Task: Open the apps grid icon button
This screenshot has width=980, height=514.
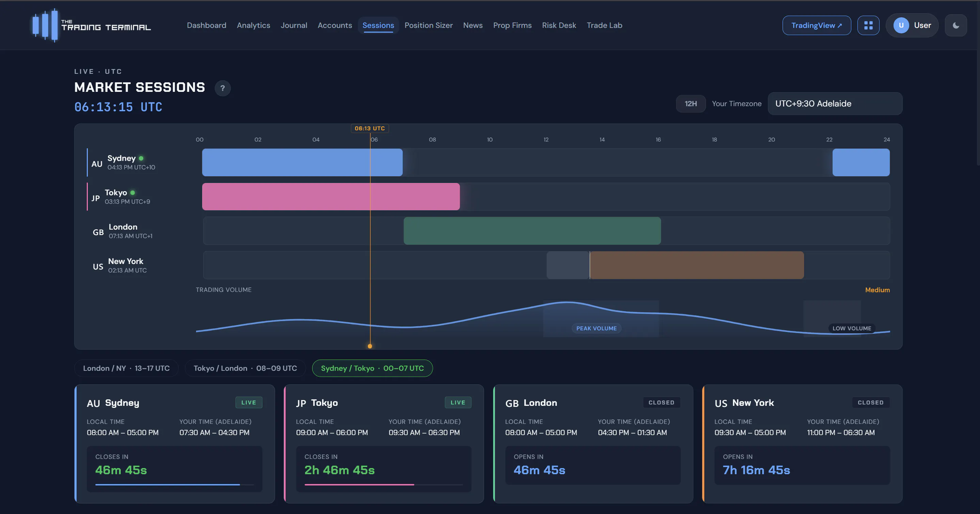Action: point(868,25)
